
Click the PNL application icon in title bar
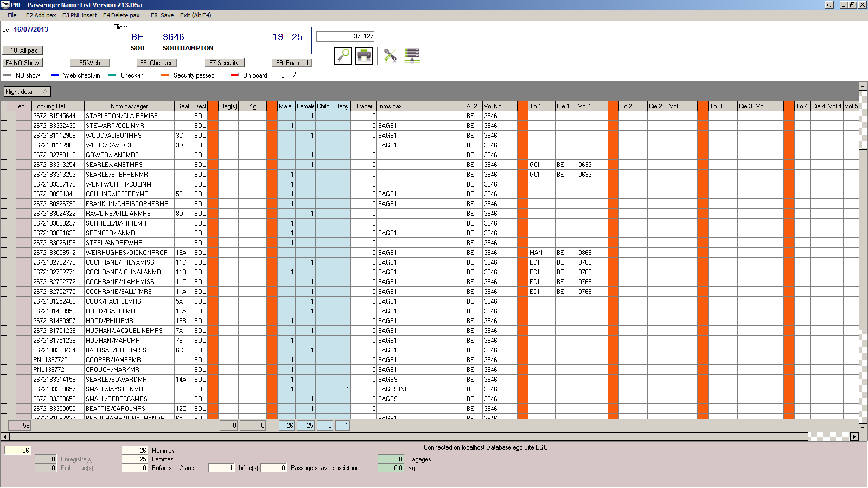pos(5,5)
